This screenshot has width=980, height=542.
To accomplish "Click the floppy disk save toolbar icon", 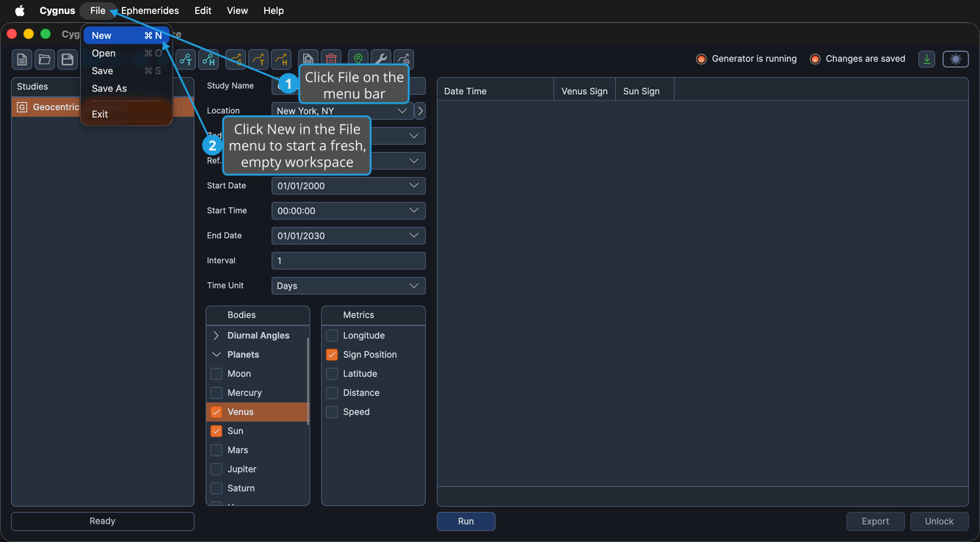I will [x=68, y=59].
